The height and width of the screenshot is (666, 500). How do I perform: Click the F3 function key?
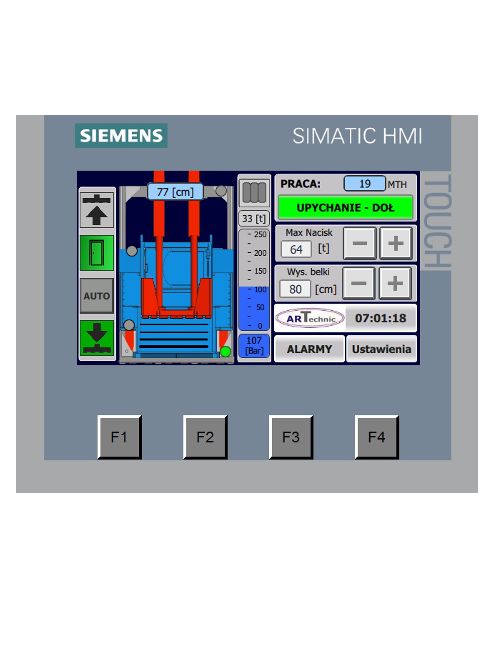(x=291, y=437)
